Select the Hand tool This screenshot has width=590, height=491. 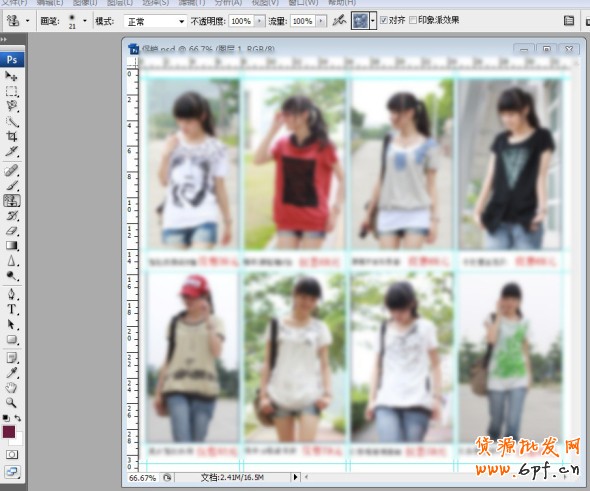point(11,388)
